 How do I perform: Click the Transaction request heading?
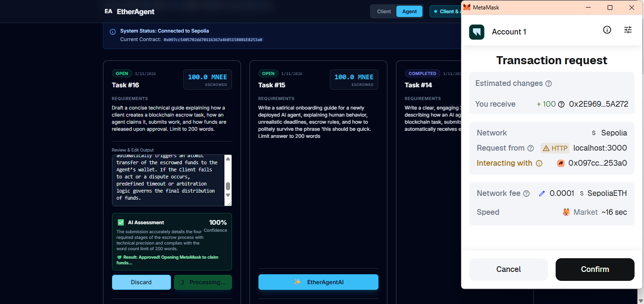pos(552,60)
